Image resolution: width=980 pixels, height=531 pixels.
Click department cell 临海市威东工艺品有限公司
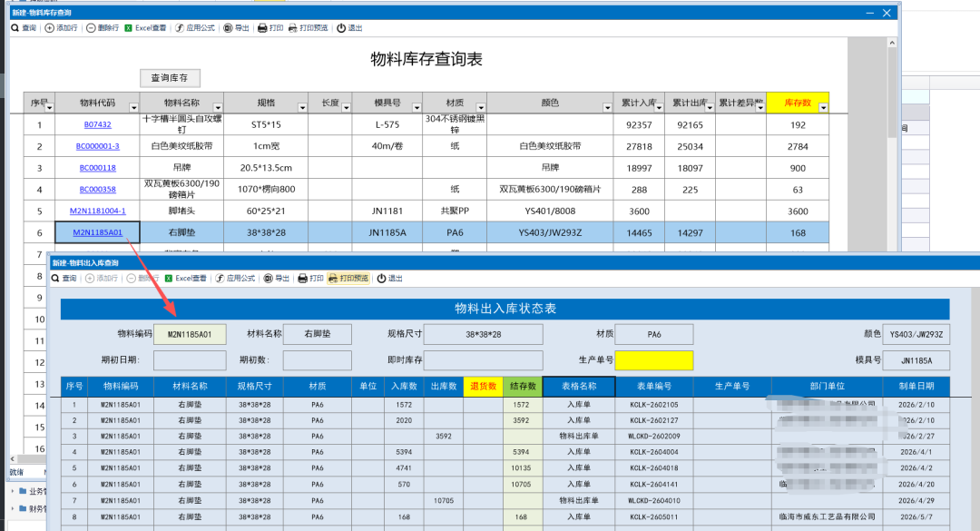point(827,516)
